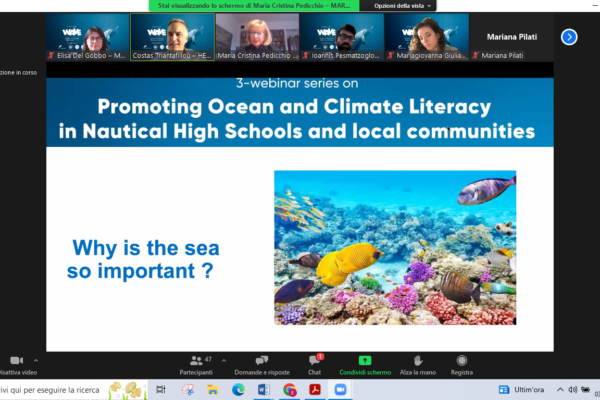Open Domande e risposte (Q&A)

pos(261,363)
